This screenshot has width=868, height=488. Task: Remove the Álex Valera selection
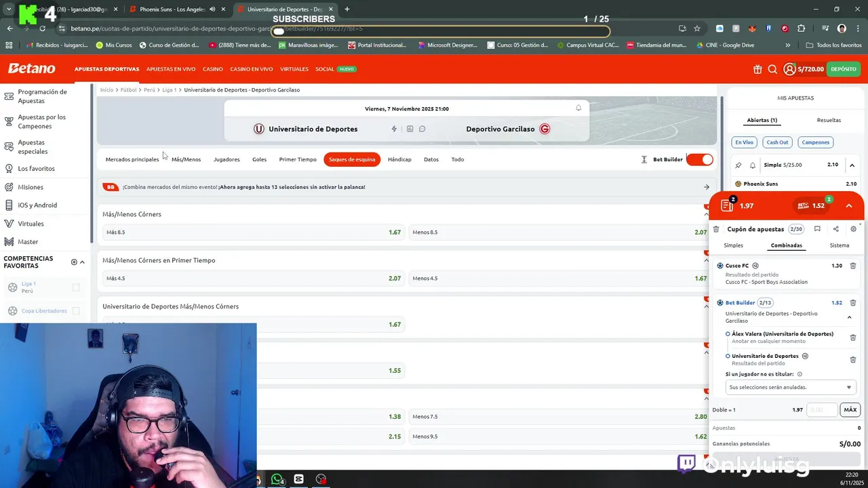pyautogui.click(x=853, y=337)
